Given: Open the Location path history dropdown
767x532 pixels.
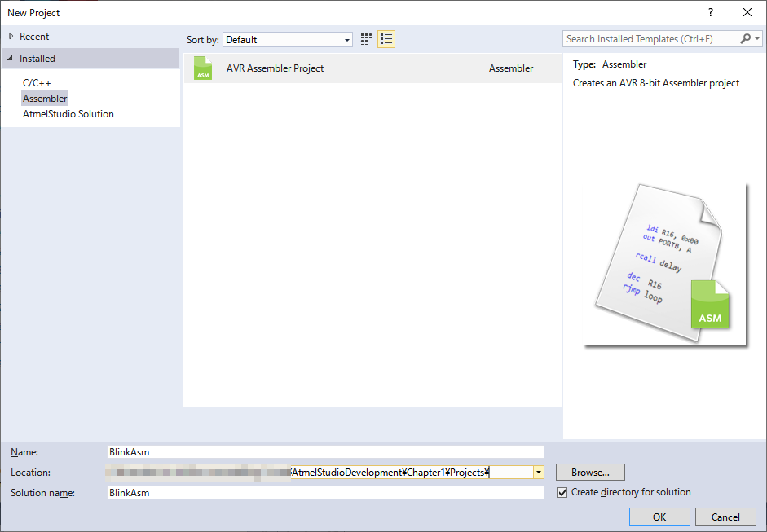Looking at the screenshot, I should 539,473.
